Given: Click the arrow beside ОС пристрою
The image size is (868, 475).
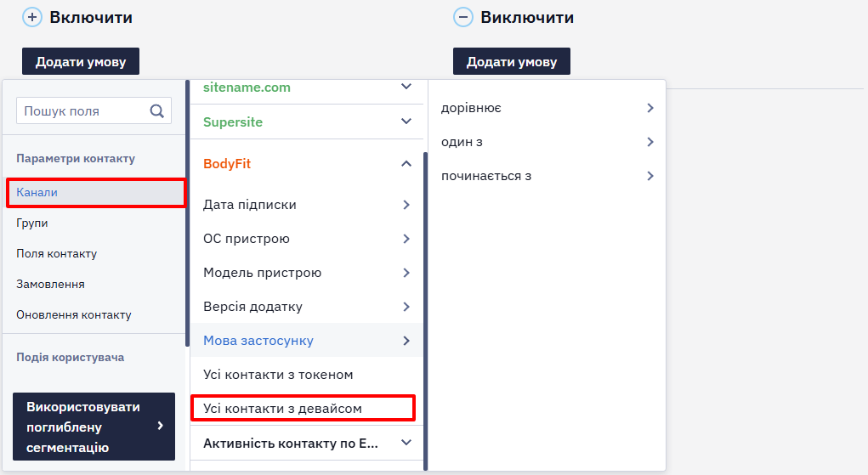Looking at the screenshot, I should [406, 239].
